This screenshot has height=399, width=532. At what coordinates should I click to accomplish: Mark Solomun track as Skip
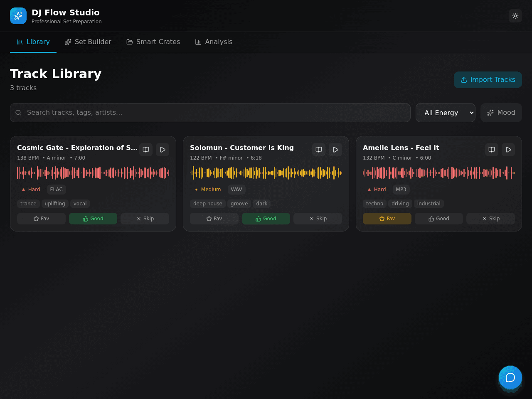(318, 219)
